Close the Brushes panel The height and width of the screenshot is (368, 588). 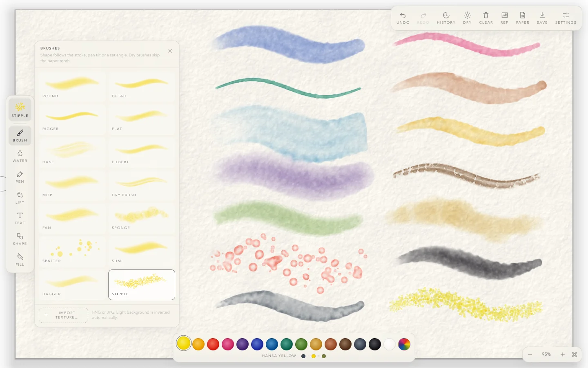pyautogui.click(x=170, y=51)
